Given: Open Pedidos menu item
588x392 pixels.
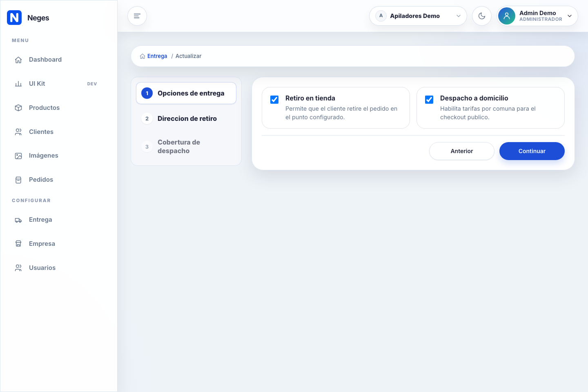Looking at the screenshot, I should [x=59, y=180].
